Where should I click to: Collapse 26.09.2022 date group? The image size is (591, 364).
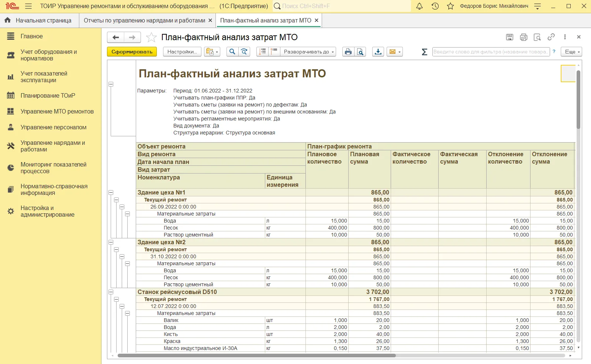pyautogui.click(x=122, y=207)
